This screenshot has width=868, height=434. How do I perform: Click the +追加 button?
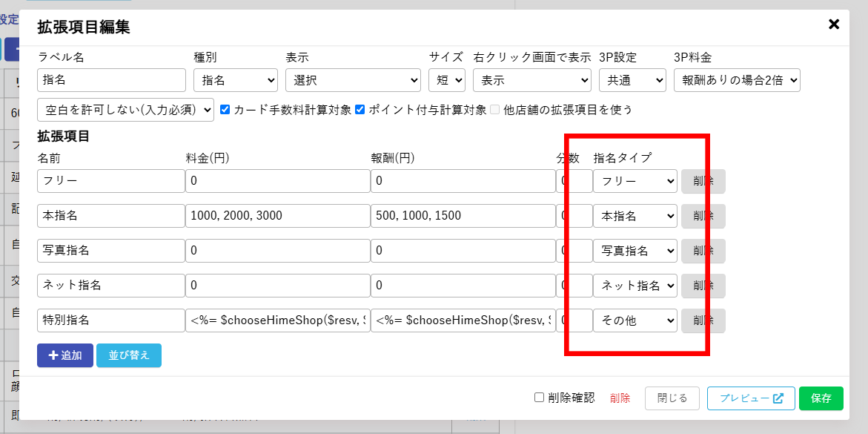[64, 355]
